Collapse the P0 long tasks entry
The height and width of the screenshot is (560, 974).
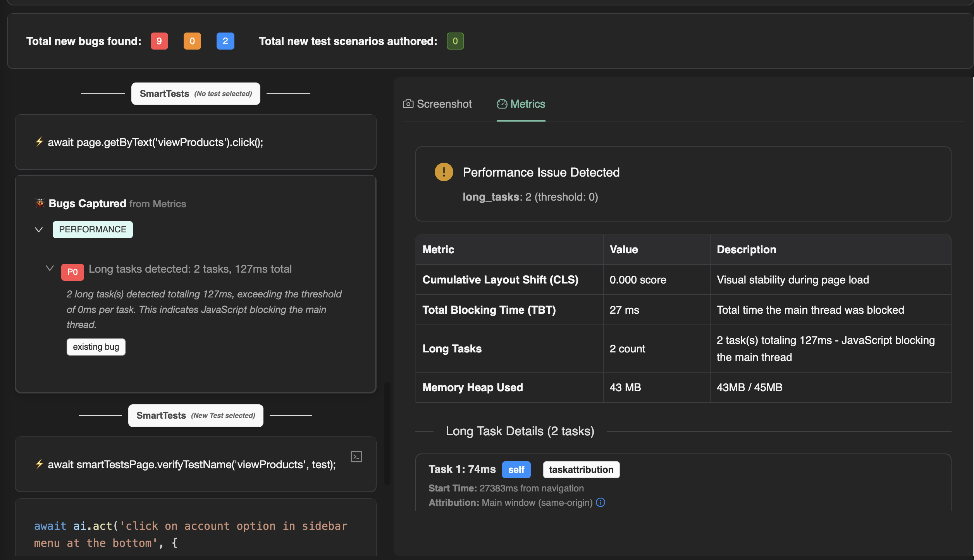[x=49, y=268]
